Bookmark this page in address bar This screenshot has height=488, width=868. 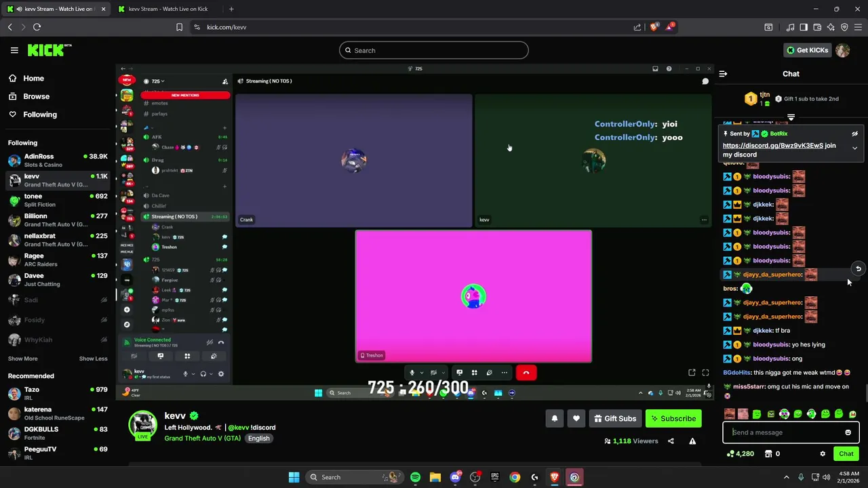click(x=179, y=27)
